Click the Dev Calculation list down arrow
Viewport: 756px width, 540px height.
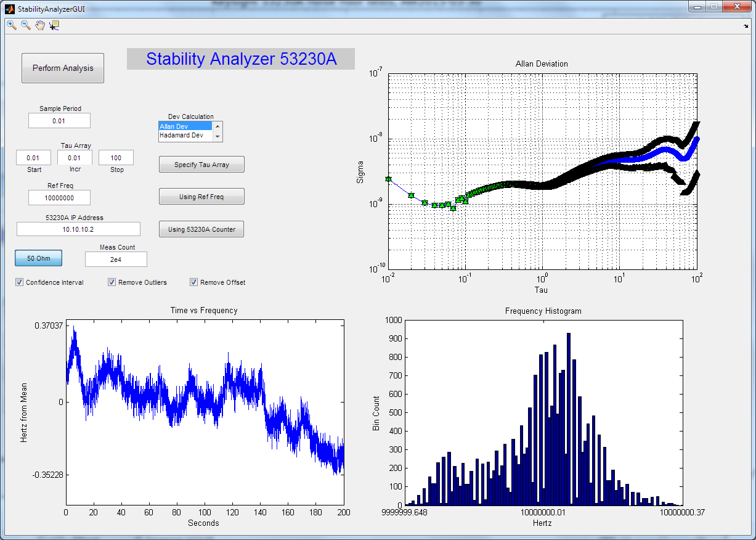(217, 137)
